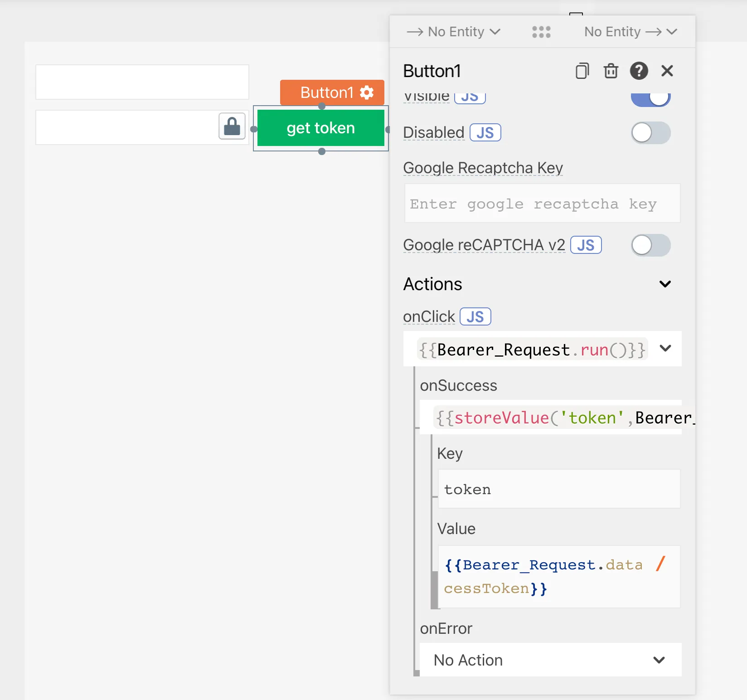Click the Key field containing token
This screenshot has height=700, width=747.
pos(558,489)
